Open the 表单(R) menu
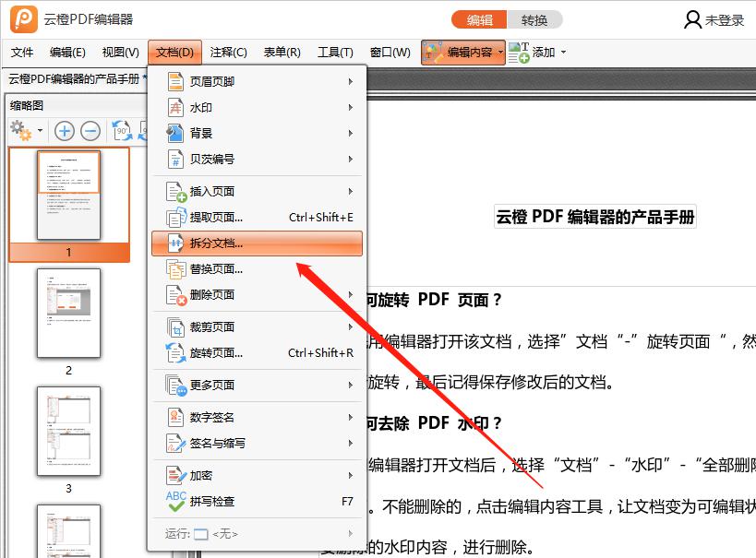 (282, 52)
